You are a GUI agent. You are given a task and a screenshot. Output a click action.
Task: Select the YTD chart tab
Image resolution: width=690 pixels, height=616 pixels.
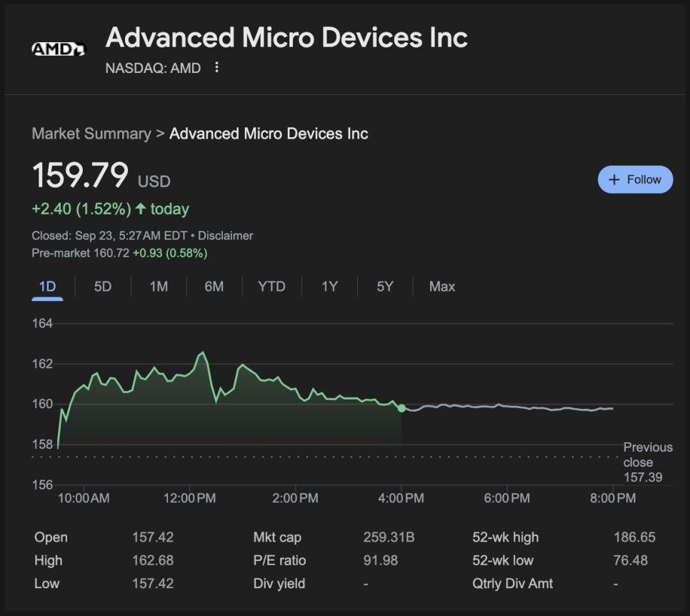[x=271, y=287]
